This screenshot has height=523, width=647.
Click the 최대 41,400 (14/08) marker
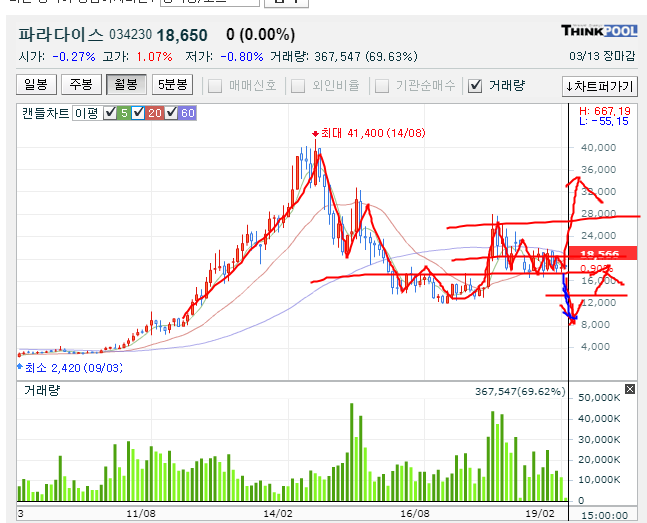(x=369, y=133)
